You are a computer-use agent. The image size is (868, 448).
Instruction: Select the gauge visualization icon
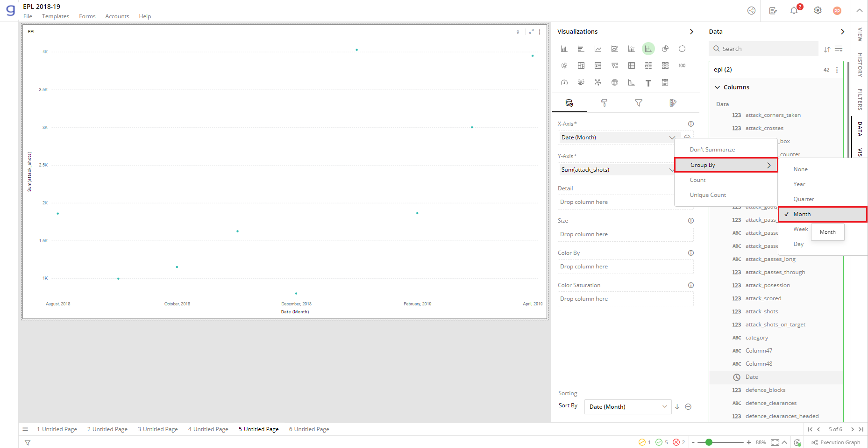[564, 82]
